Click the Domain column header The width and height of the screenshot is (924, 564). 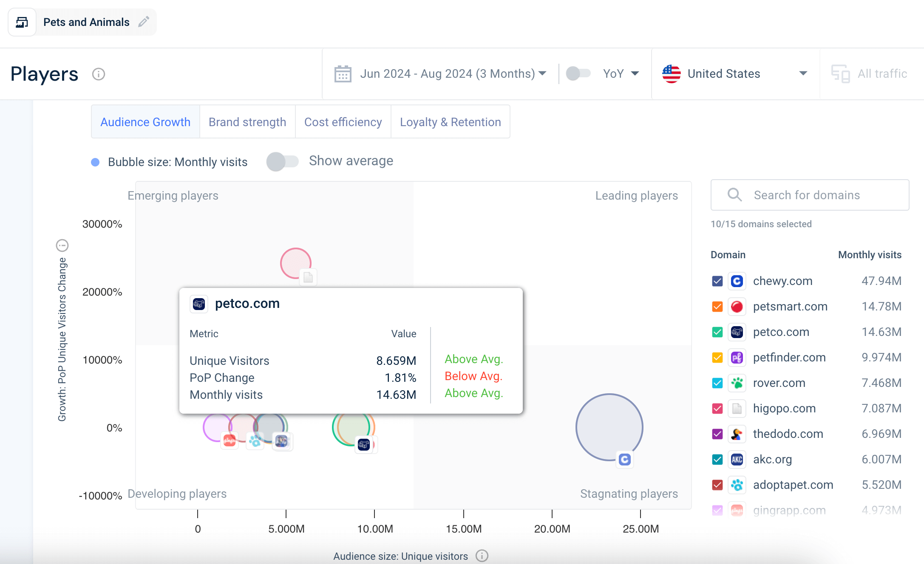(728, 255)
